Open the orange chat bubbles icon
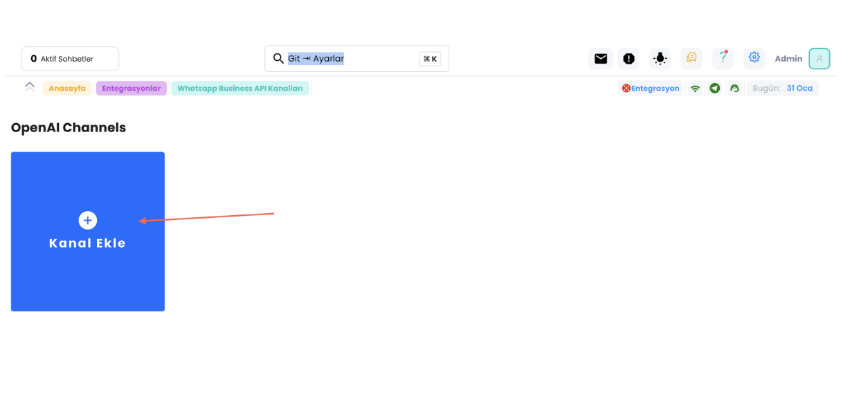The image size is (868, 411). point(691,58)
